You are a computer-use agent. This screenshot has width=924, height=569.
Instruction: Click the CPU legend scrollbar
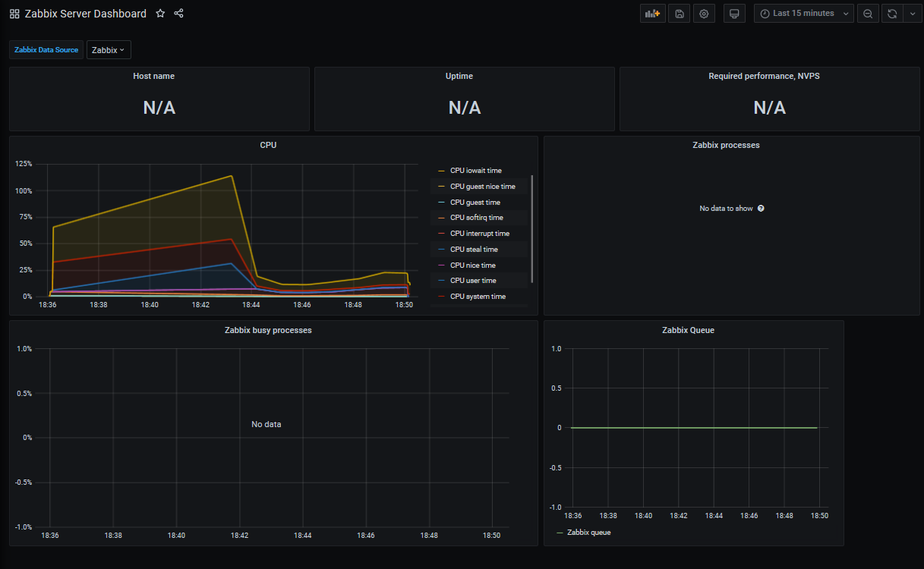tap(532, 229)
